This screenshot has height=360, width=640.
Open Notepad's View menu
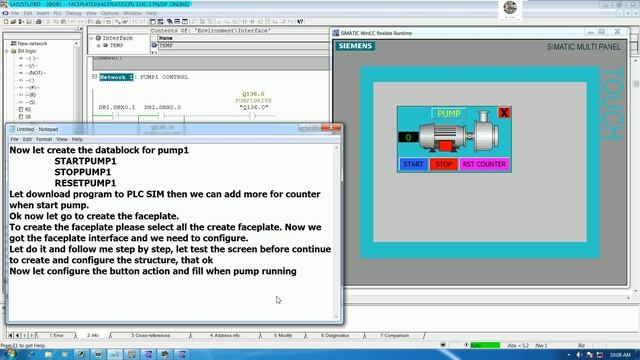[62, 139]
